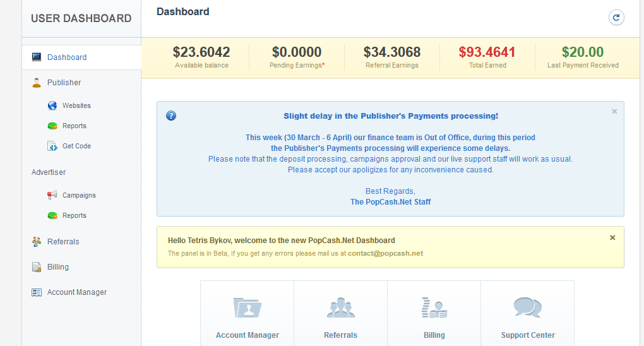Select Get Code in sidebar
Image resolution: width=644 pixels, height=346 pixels.
[x=76, y=146]
